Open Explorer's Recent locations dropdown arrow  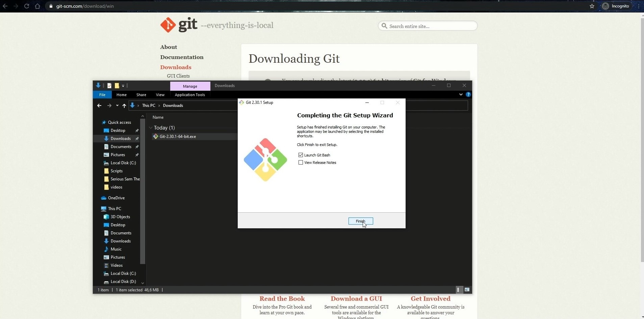point(117,106)
